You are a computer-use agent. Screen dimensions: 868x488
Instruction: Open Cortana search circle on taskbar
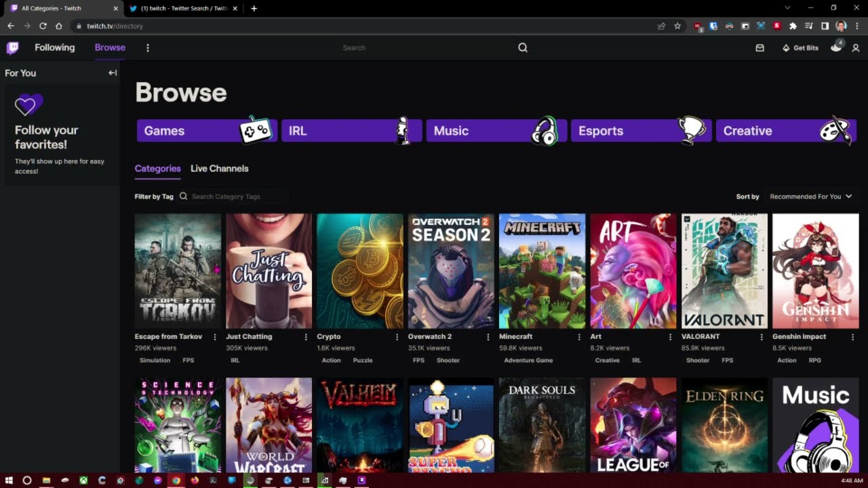click(27, 481)
